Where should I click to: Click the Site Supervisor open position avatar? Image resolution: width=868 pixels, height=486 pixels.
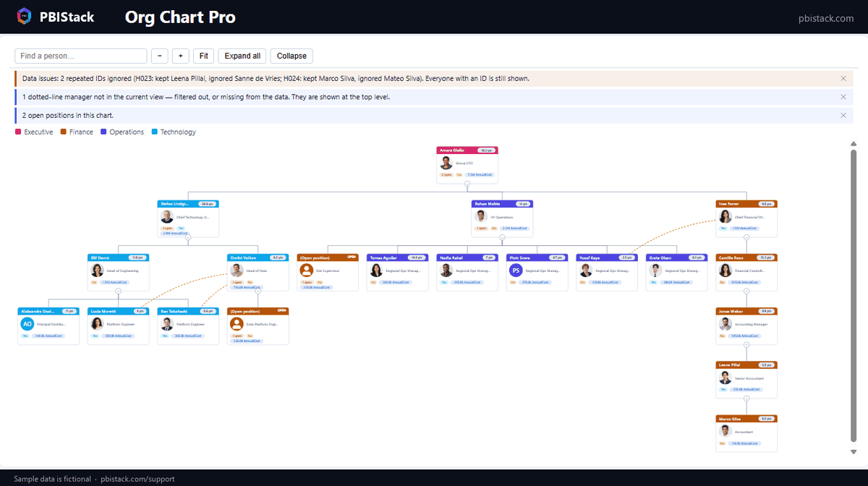pyautogui.click(x=307, y=270)
